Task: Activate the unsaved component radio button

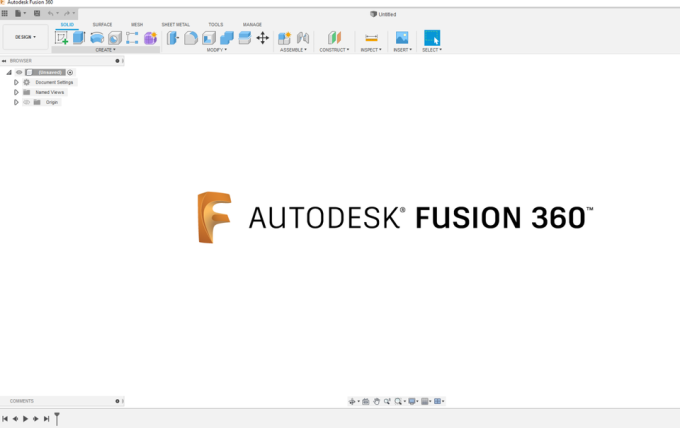Action: 70,72
